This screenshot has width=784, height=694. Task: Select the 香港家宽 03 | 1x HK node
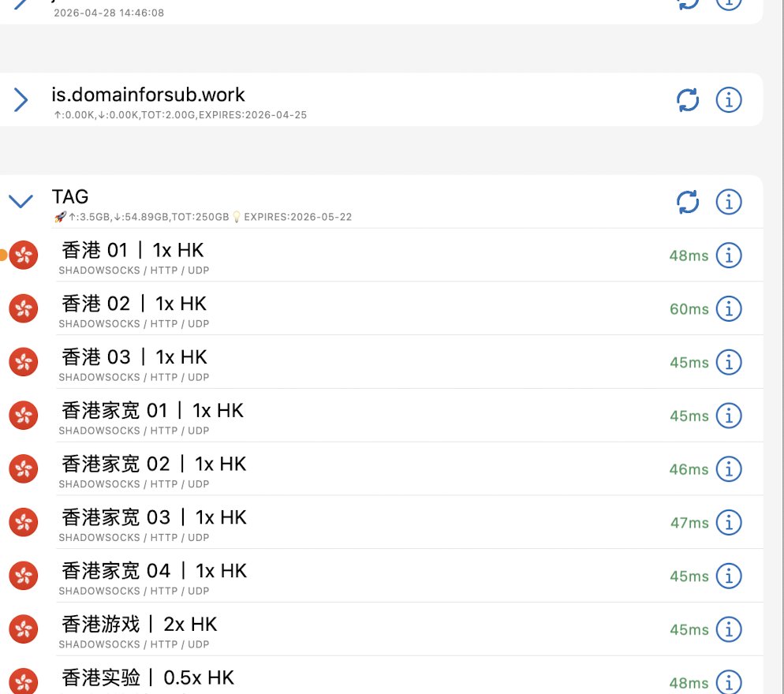[382, 523]
